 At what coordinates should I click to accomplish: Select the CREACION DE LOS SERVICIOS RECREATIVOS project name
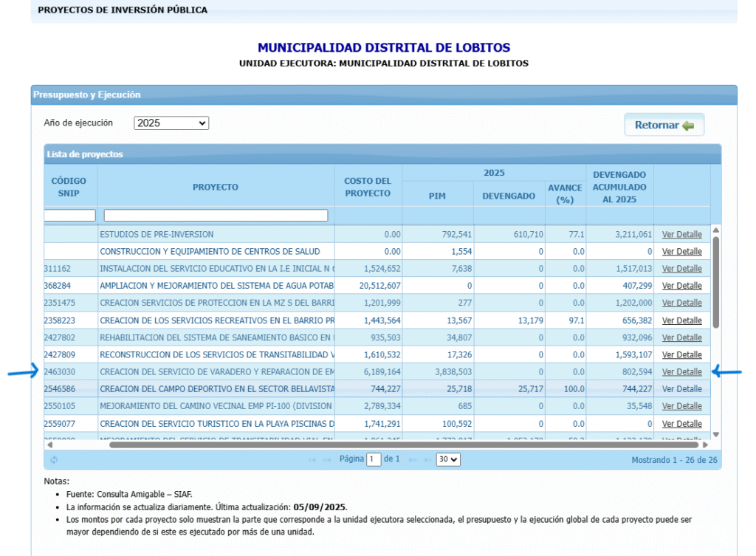point(217,320)
